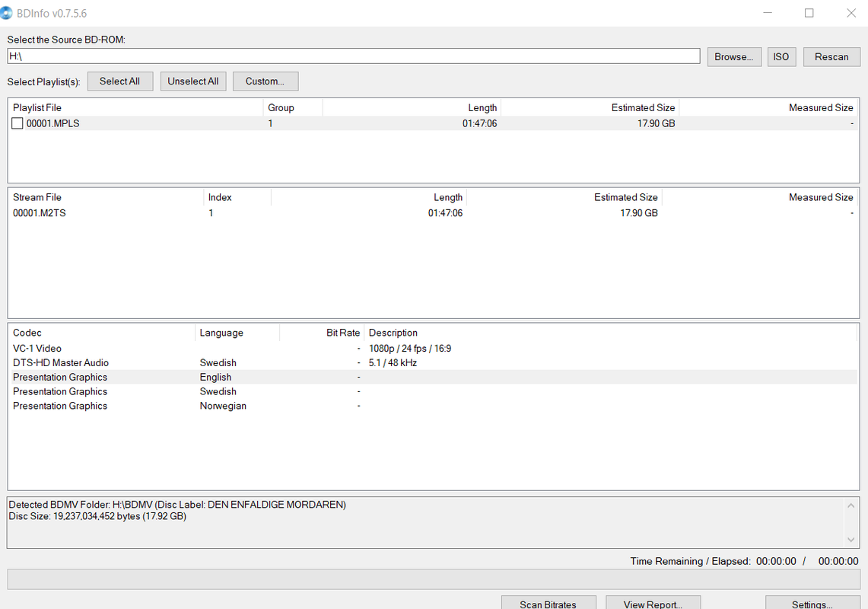868x609 pixels.
Task: Select the 00001.M2TS stream file row
Action: (434, 213)
